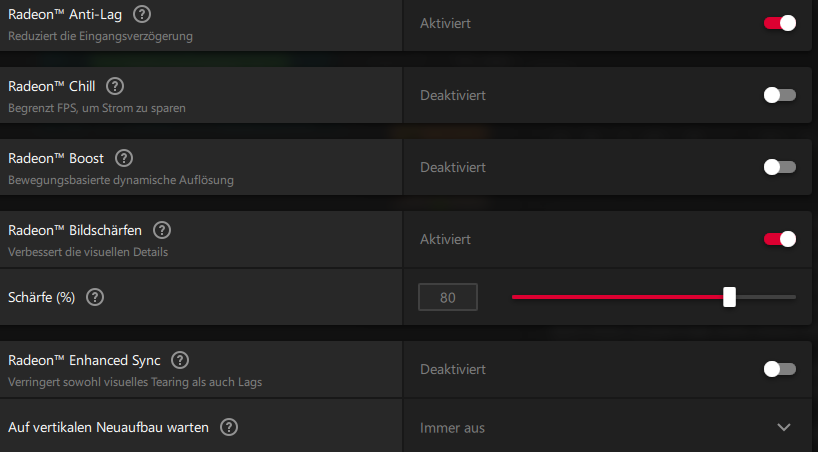
Task: Open help for Radeon Boost
Action: tap(124, 158)
